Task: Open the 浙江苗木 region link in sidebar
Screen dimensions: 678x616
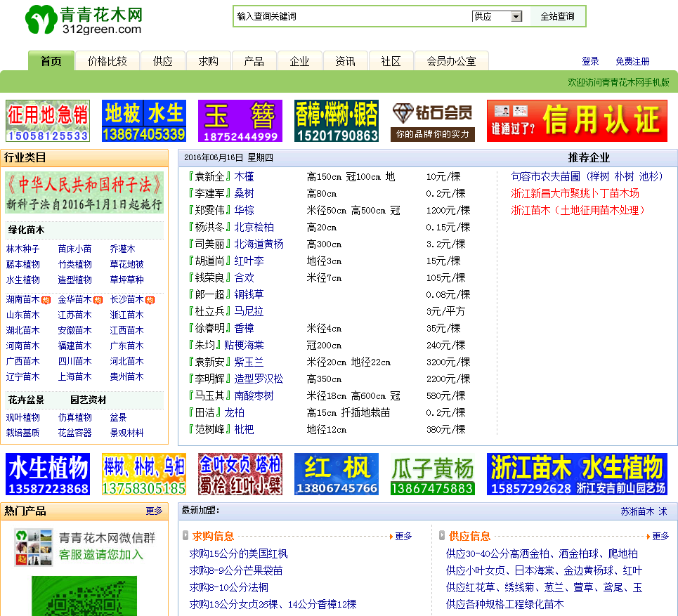Action: pos(126,315)
